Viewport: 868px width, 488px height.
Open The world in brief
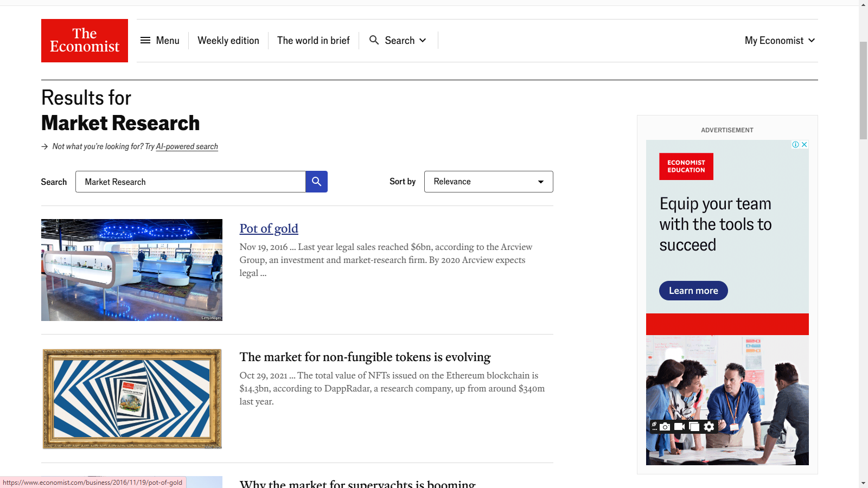314,41
